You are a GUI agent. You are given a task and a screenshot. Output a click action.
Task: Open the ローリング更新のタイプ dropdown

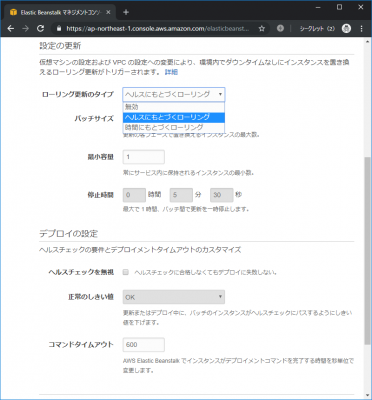pyautogui.click(x=174, y=94)
